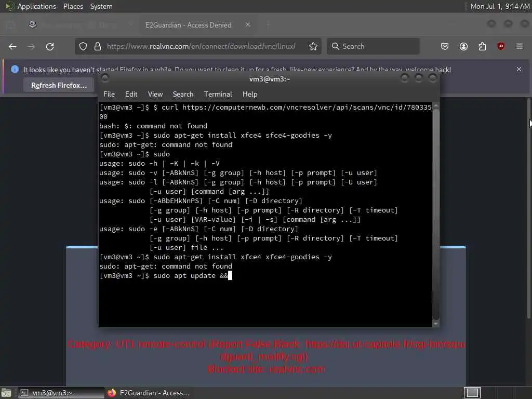Viewport: 532px width, 399px height.
Task: Open the System menu in panel
Action: 101,6
